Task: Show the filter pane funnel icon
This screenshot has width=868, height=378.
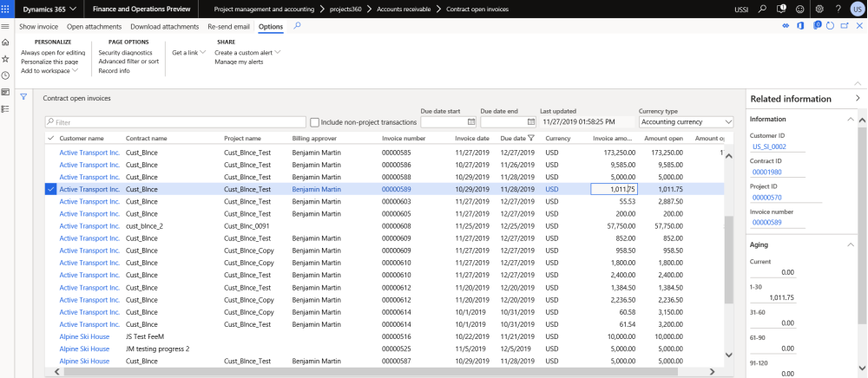Action: coord(23,97)
